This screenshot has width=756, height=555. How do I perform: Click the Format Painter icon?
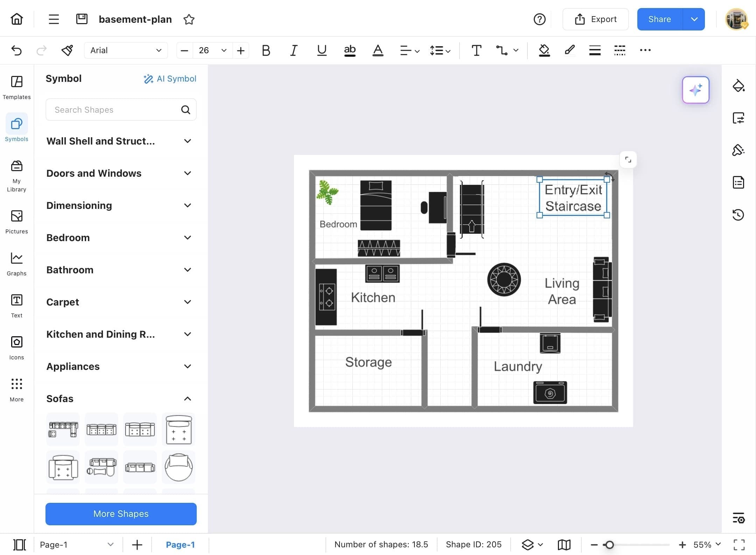(x=67, y=50)
